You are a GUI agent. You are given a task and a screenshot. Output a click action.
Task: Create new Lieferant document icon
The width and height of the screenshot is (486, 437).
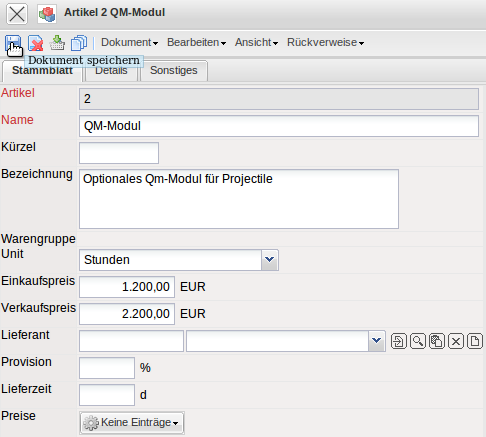475,341
